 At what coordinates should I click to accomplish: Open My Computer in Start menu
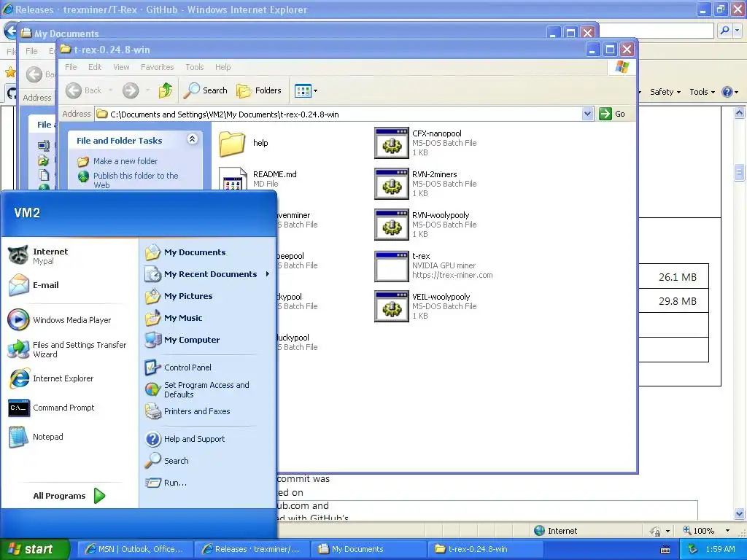pos(182,340)
